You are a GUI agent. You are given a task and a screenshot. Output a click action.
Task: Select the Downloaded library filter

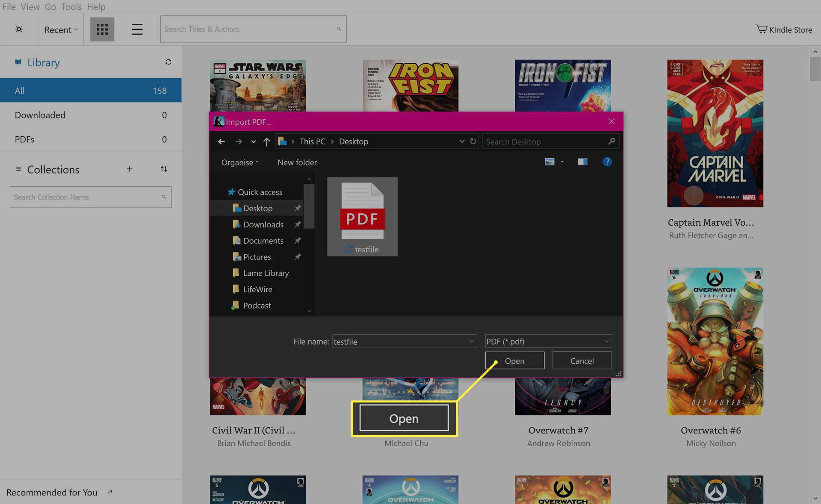(x=91, y=115)
